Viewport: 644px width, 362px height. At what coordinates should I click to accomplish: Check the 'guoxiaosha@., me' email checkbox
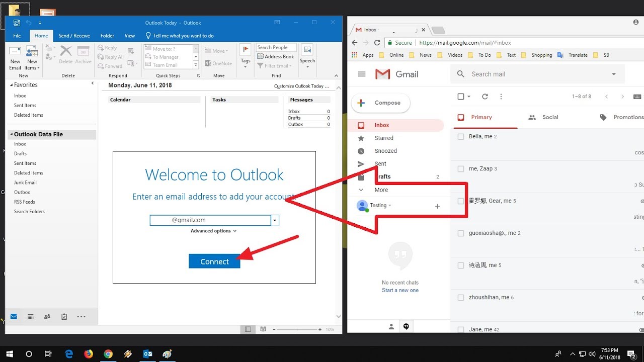click(461, 233)
